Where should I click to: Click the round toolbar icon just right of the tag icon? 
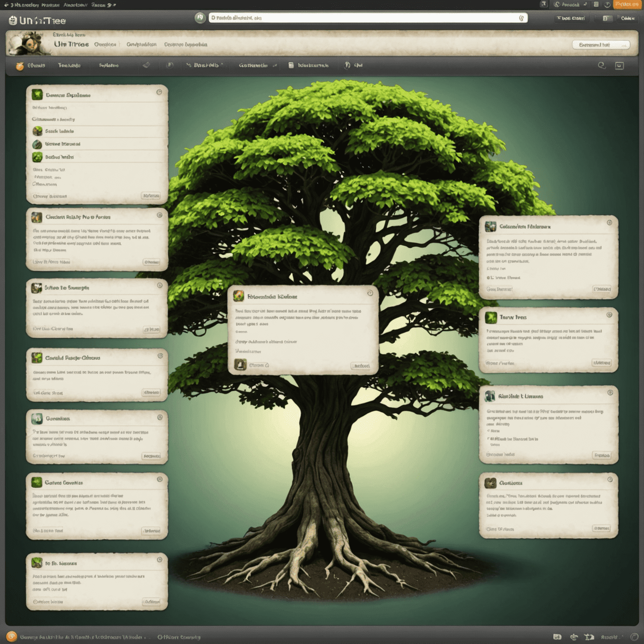(x=170, y=65)
